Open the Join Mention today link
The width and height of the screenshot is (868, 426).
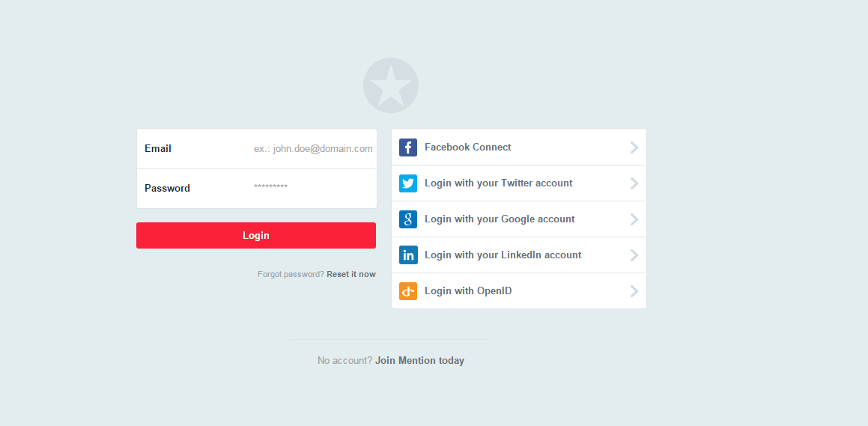pos(419,361)
